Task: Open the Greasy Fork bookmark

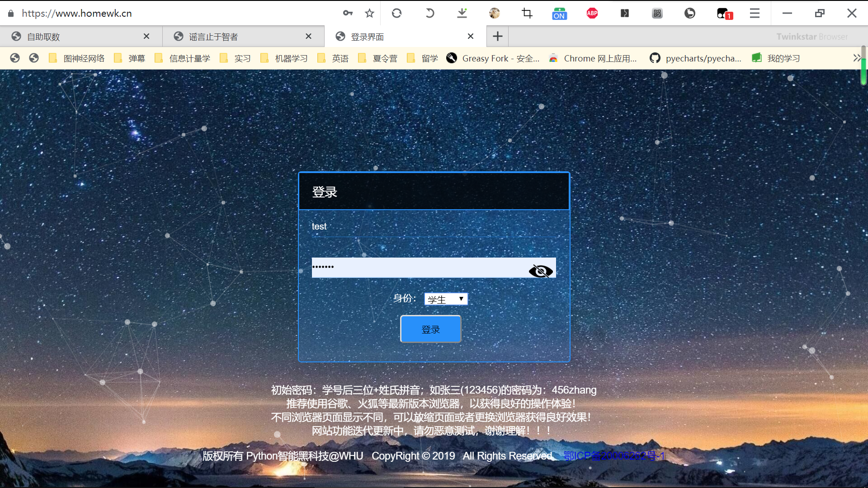Action: [493, 58]
